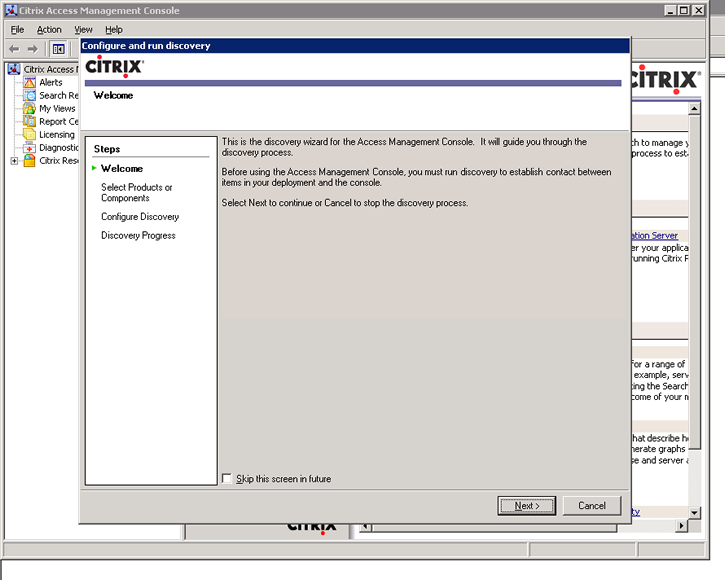The image size is (725, 580).
Task: Select Alerts in the console tree
Action: tap(51, 82)
